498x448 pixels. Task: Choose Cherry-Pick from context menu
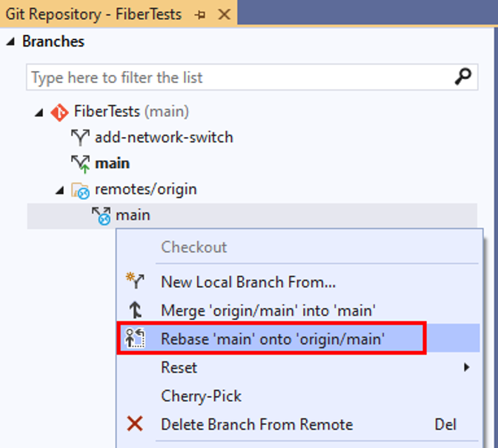201,396
